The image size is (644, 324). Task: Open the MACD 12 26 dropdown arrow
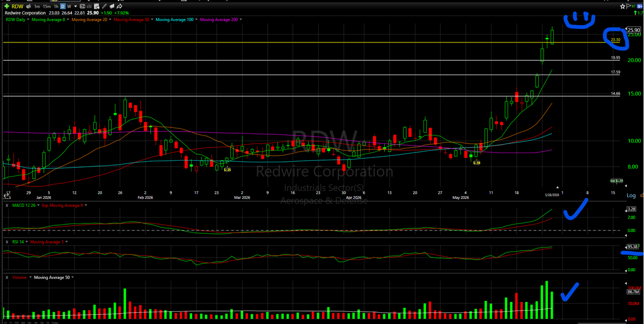click(38, 205)
